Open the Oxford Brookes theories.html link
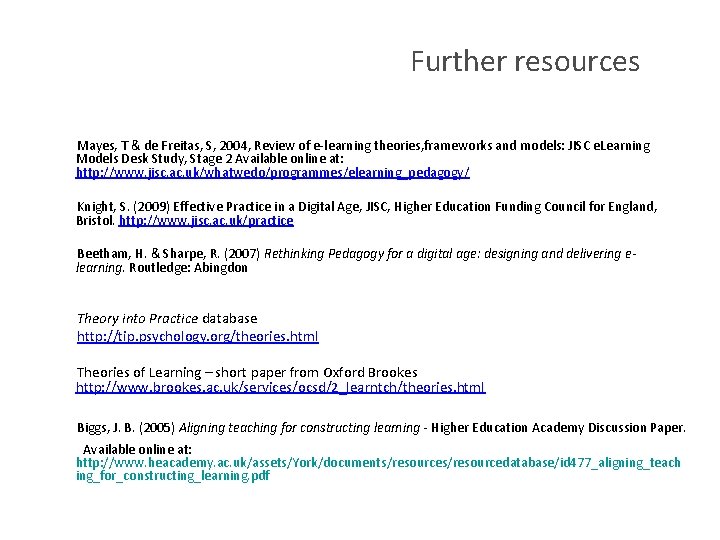Image resolution: width=720 pixels, height=540 pixels. click(281, 388)
